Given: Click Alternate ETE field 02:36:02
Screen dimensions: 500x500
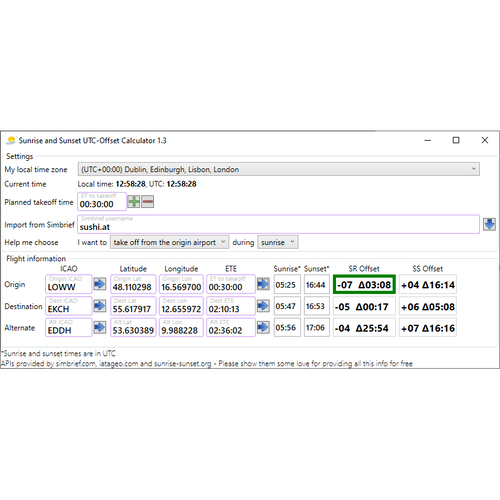Looking at the screenshot, I should pos(231,327).
